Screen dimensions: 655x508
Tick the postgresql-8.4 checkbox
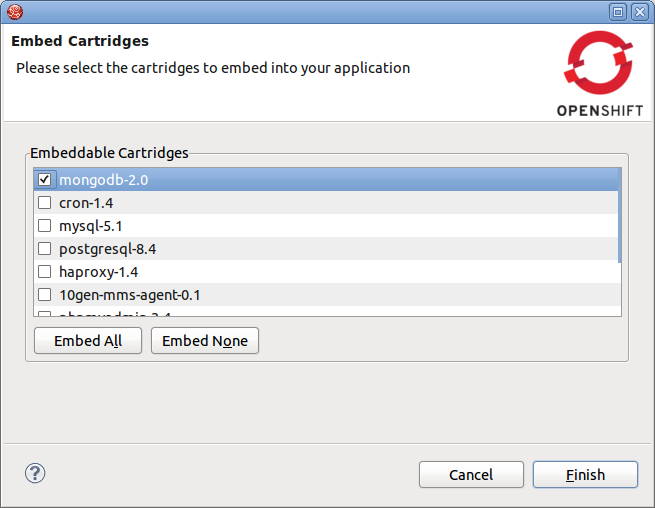(x=44, y=249)
